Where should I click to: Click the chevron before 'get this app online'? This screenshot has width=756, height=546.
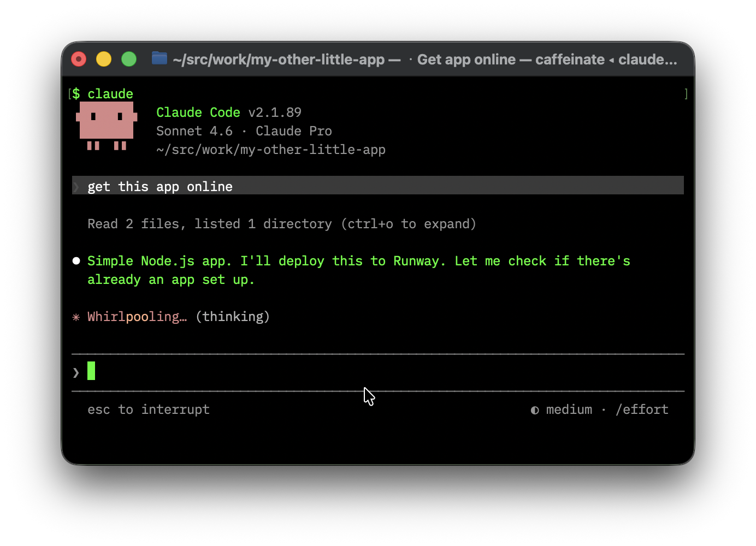coord(76,187)
